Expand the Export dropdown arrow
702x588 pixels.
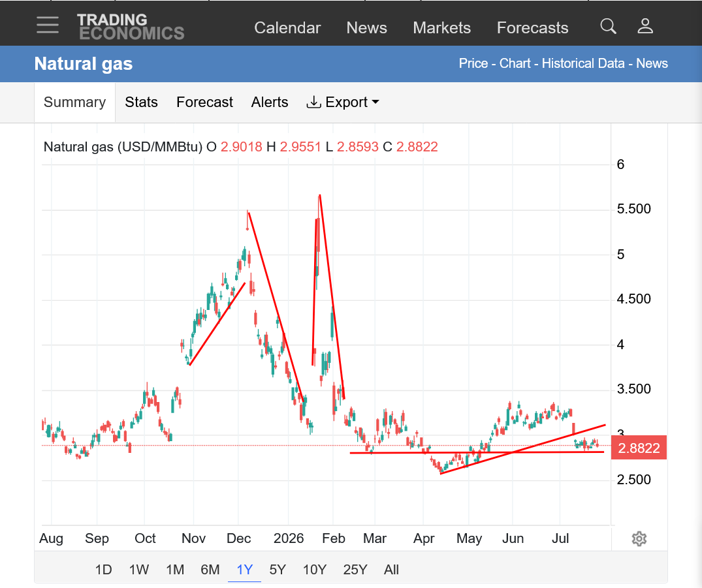coord(375,102)
